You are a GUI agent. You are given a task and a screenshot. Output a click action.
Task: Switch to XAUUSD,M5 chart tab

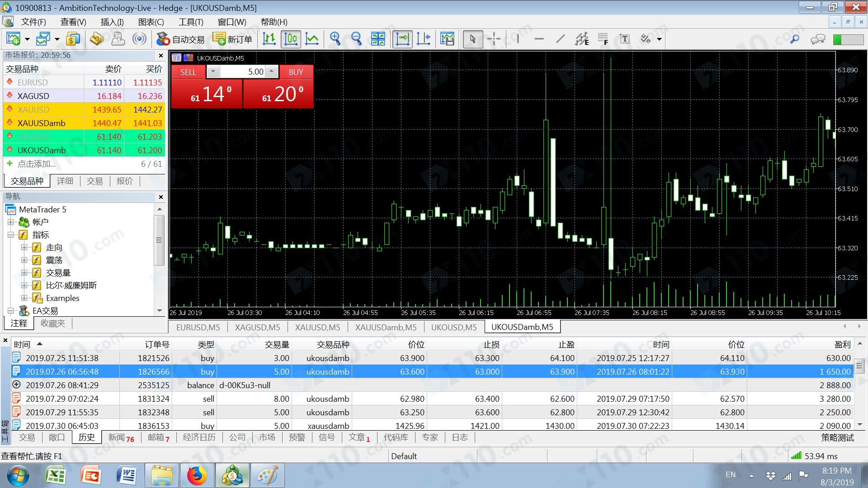pyautogui.click(x=317, y=327)
